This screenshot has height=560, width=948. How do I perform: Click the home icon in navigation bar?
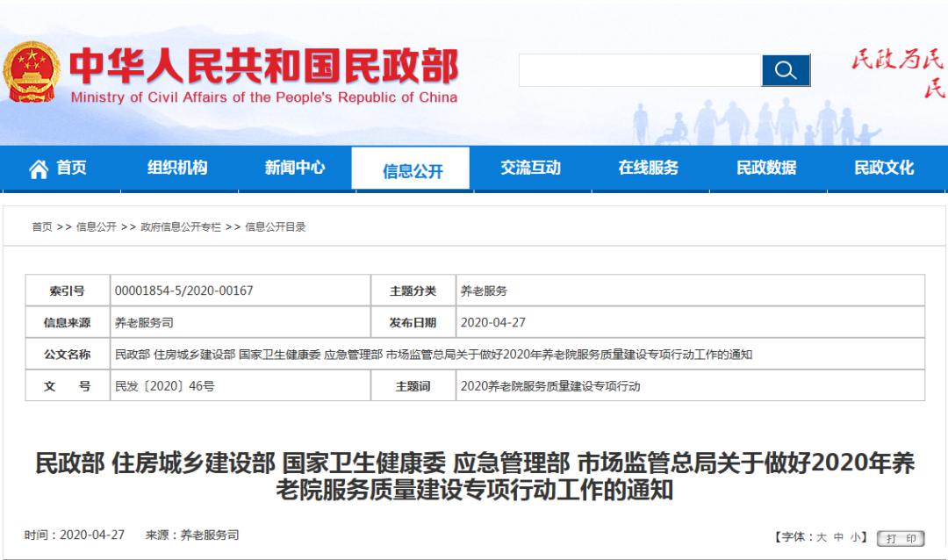(x=39, y=169)
